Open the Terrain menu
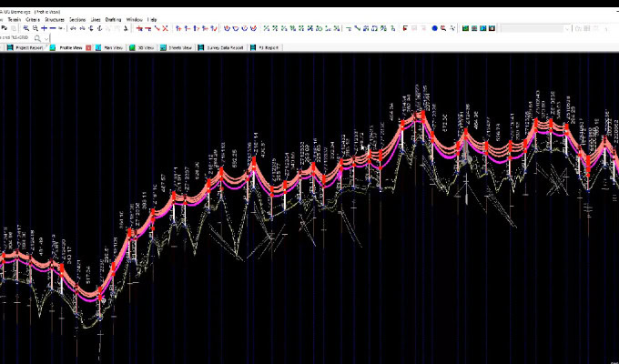Screen dimensions: 619x364 pos(15,18)
